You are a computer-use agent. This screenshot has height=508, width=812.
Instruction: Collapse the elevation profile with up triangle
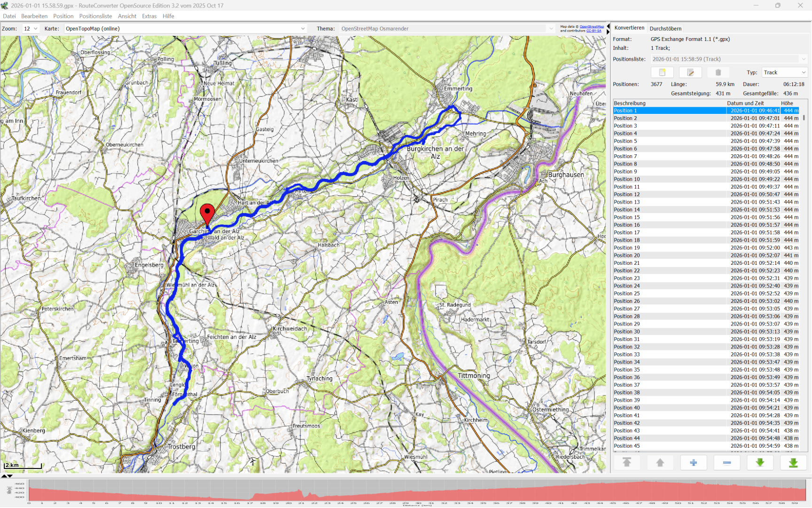click(x=4, y=476)
